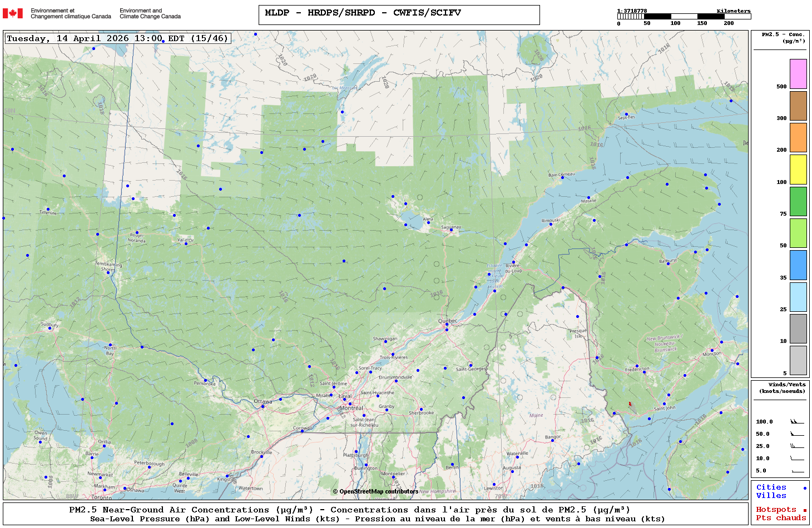Choose the blue 35 µg/m³ legend swatch

pos(798,265)
